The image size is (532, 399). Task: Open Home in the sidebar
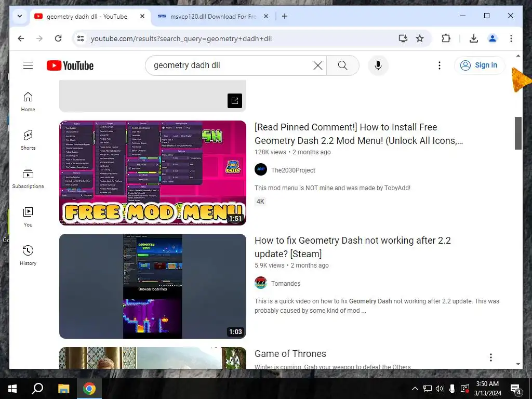(28, 101)
